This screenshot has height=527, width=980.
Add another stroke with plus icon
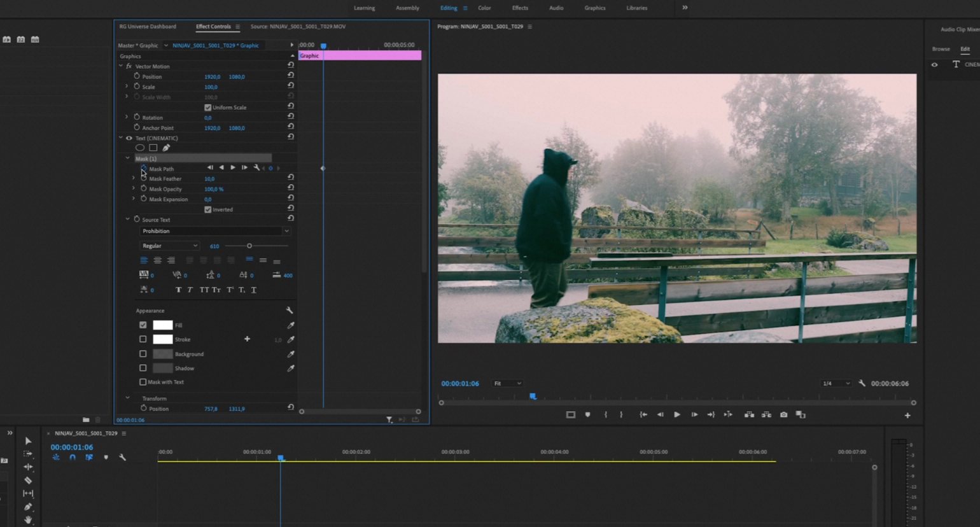pyautogui.click(x=247, y=339)
